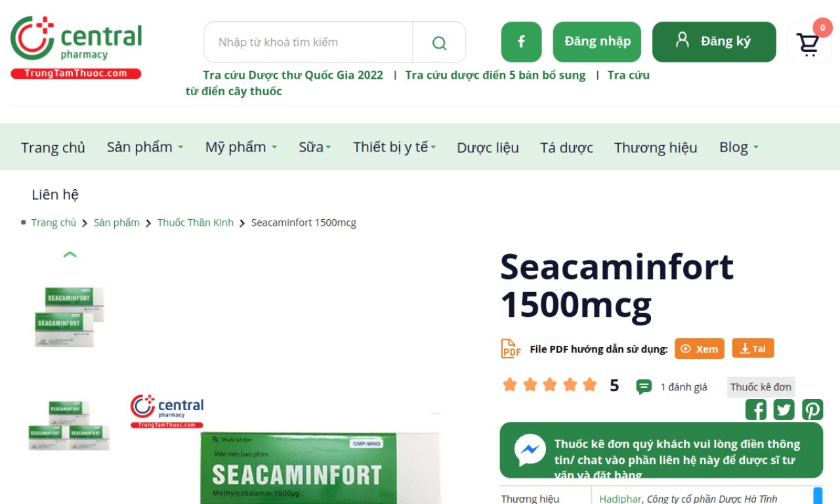Share product on Facebook

(756, 409)
